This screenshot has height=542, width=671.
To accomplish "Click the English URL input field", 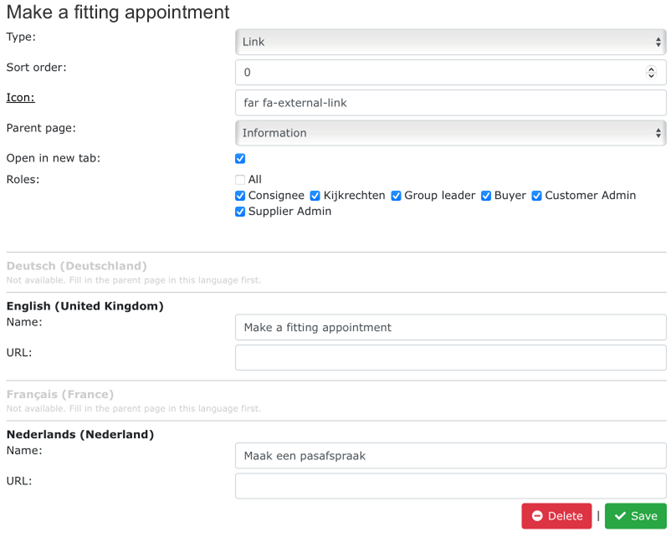I will (x=450, y=358).
